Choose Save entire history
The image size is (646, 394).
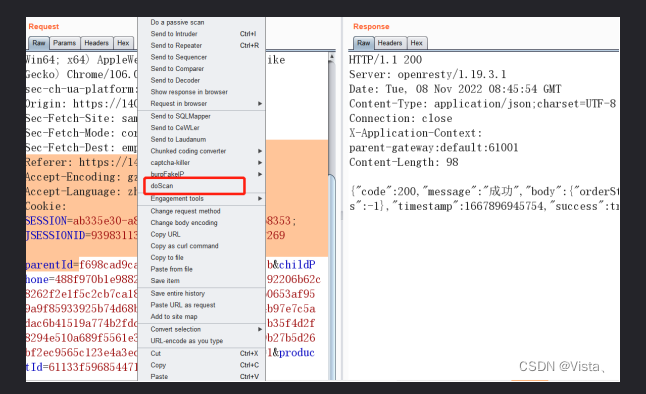[x=201, y=293]
